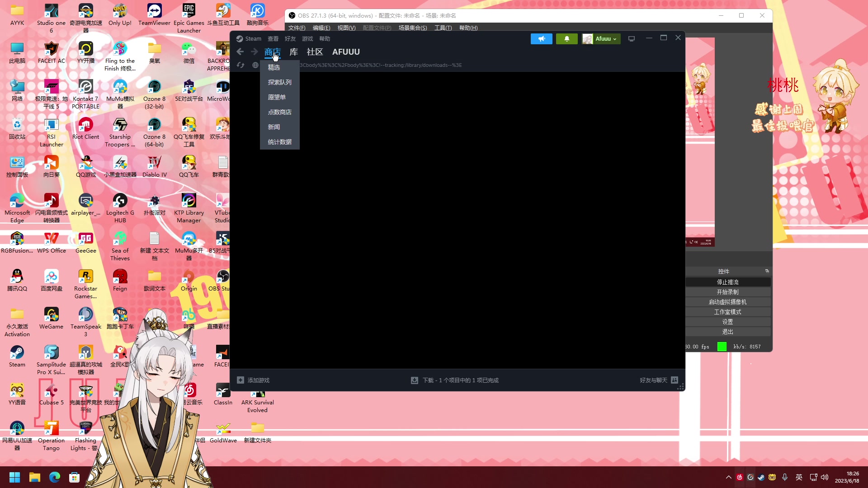Click 添加游戏 in Steam footer

259,380
